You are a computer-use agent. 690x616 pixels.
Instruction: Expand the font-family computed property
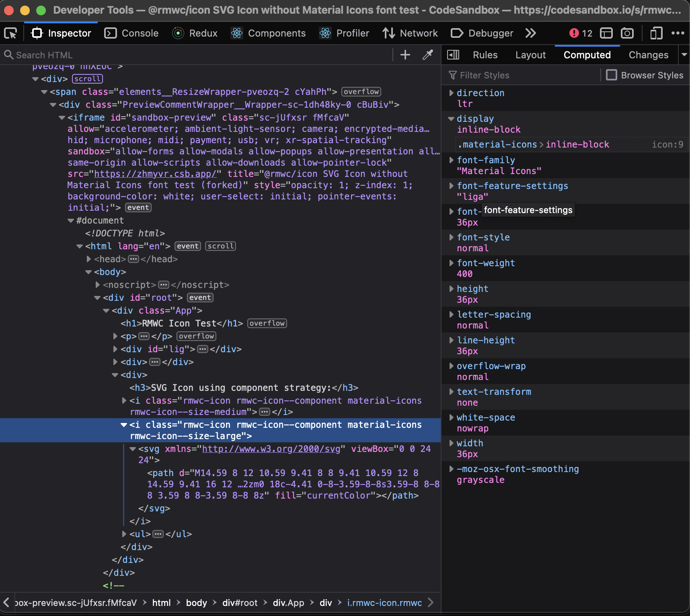coord(451,160)
